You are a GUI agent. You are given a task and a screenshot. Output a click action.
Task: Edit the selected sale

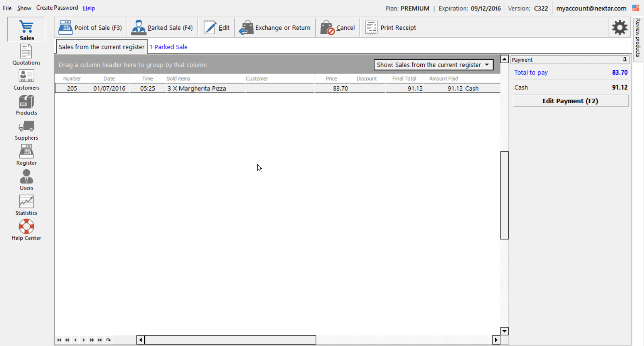point(216,28)
